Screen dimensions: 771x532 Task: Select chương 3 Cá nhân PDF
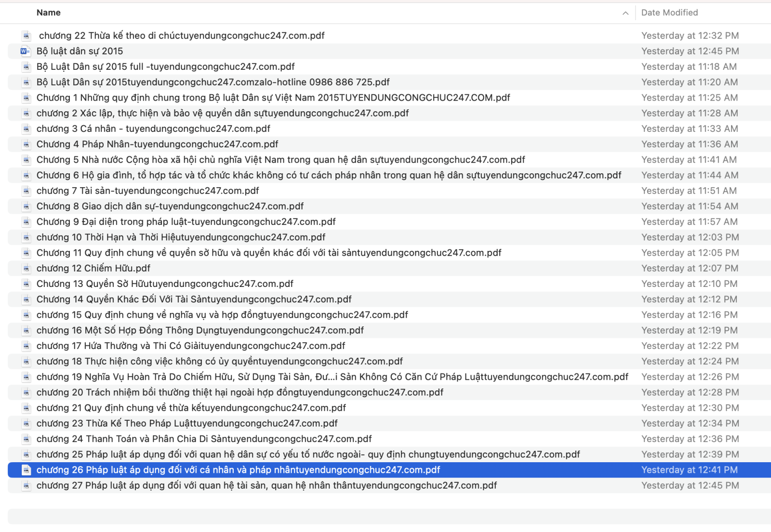153,129
